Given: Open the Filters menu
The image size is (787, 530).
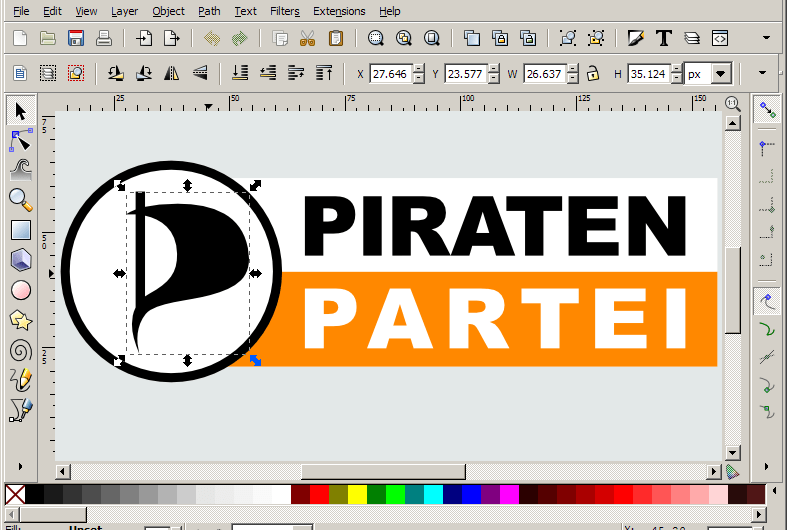Looking at the screenshot, I should (285, 11).
